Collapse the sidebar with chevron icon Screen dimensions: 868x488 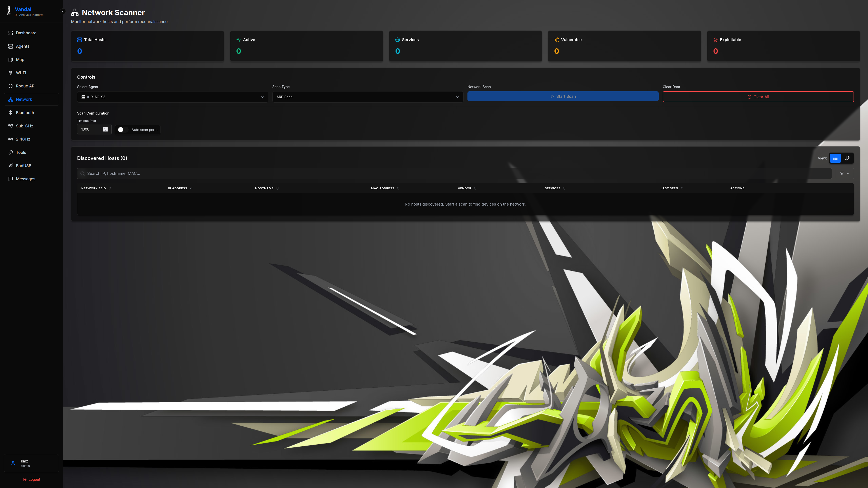pyautogui.click(x=63, y=11)
